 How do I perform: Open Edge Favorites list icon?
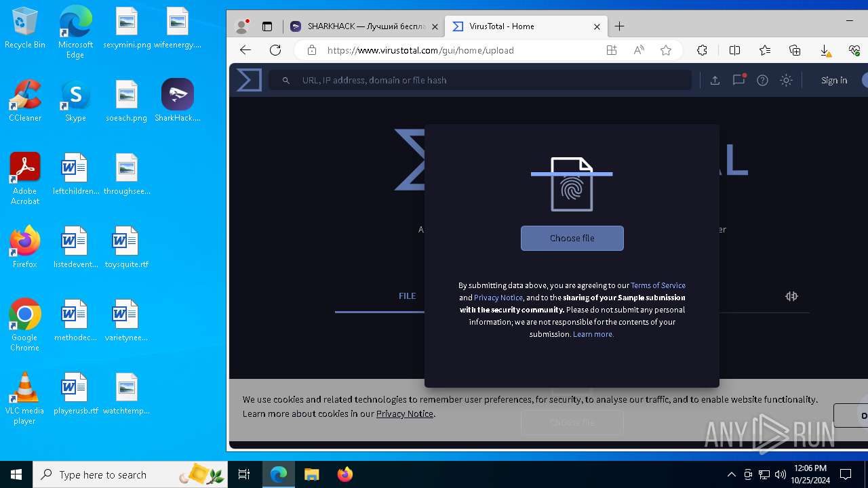[x=765, y=50]
